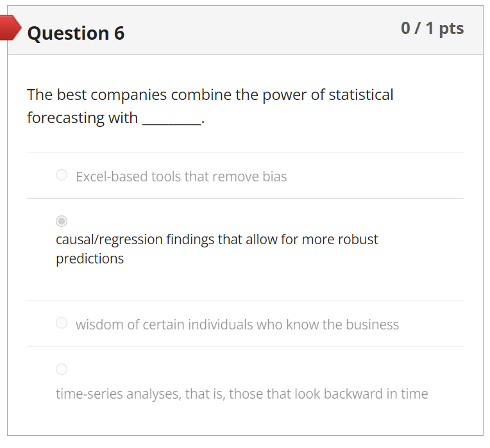Select the 'Excel-based tools' radio button
This screenshot has height=448, width=490.
coord(62,175)
